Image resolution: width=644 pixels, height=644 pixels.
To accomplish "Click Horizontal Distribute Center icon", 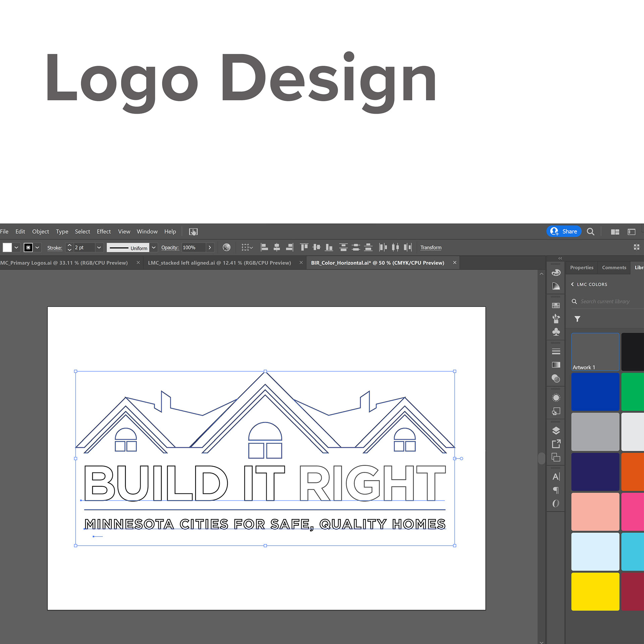I will 395,248.
